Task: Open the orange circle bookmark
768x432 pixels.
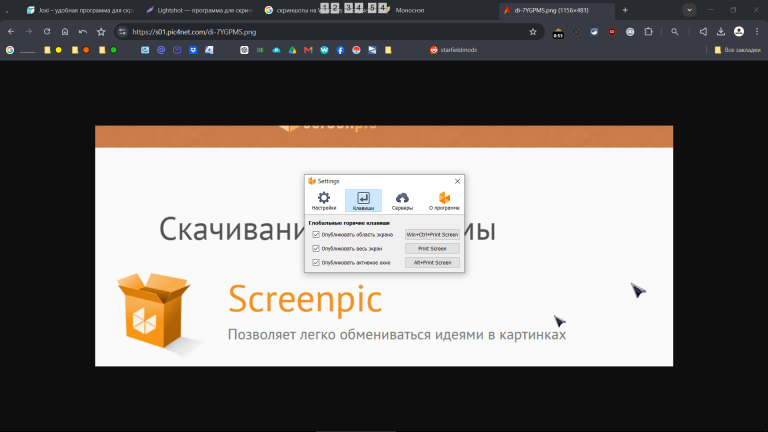Action: pyautogui.click(x=86, y=50)
